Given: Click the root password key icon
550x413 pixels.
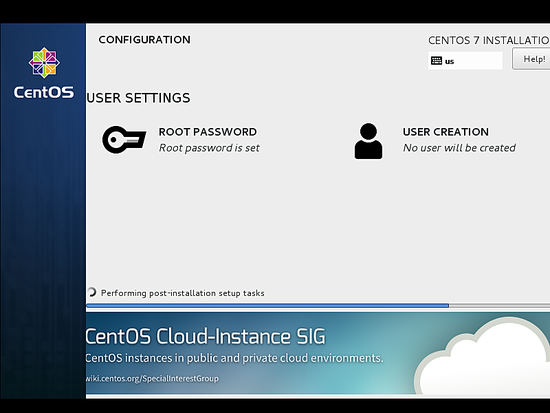Looking at the screenshot, I should click(x=124, y=140).
